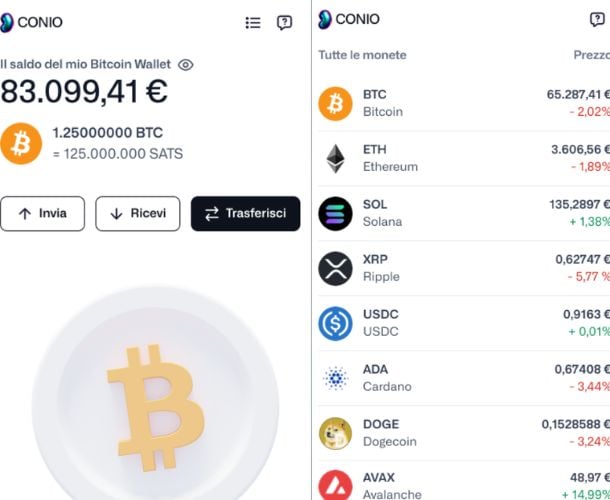Tap the Dogecoin icon

pyautogui.click(x=335, y=433)
